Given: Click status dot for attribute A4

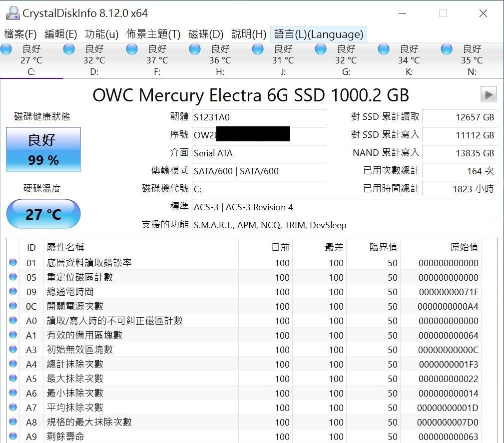Looking at the screenshot, I should click(x=13, y=364).
